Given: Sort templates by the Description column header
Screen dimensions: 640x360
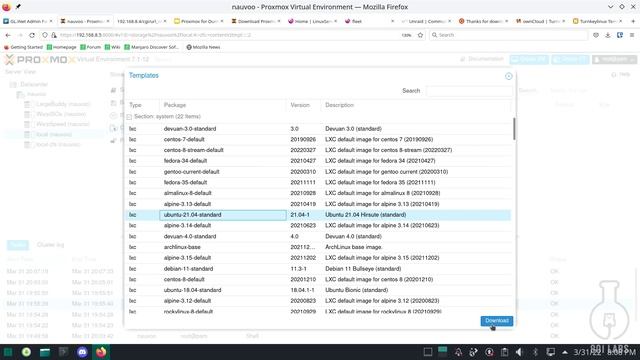Looking at the screenshot, I should (x=416, y=105).
